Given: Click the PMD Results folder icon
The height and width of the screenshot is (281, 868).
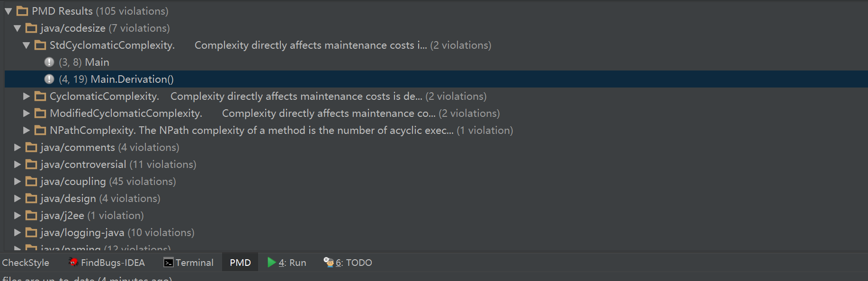Looking at the screenshot, I should pos(22,11).
